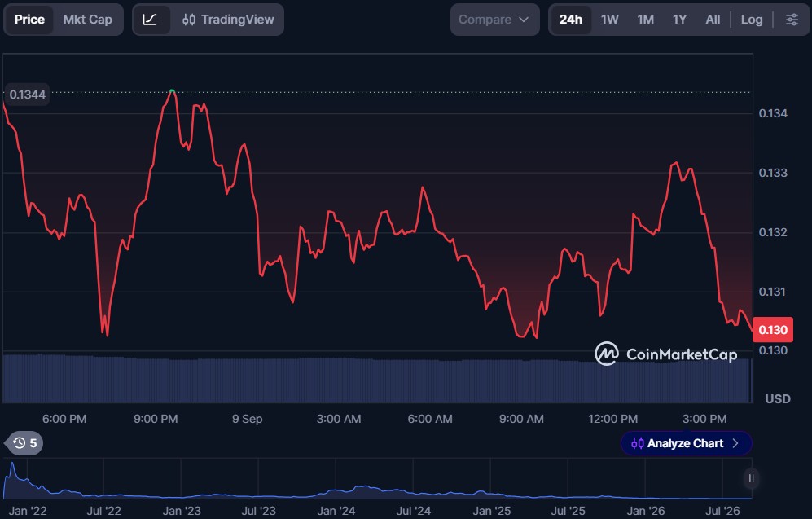Open the Compare dropdown

click(x=494, y=20)
